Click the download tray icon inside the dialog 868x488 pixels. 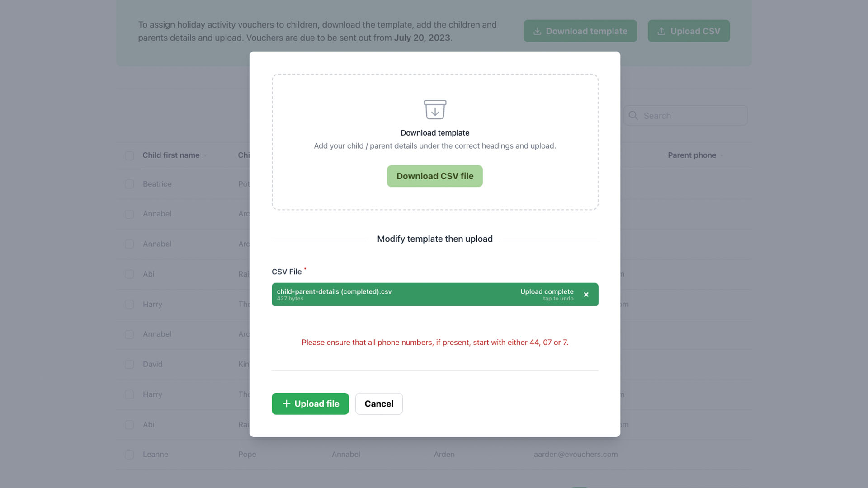(434, 109)
